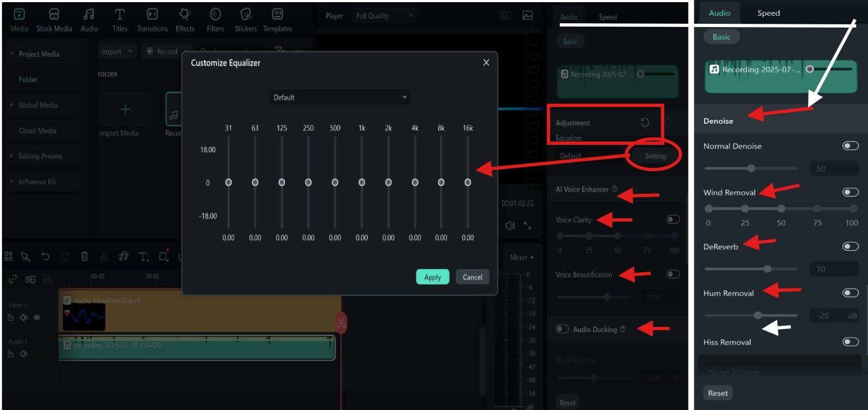Expand Editing Presets section
The width and height of the screenshot is (868, 410).
point(11,156)
